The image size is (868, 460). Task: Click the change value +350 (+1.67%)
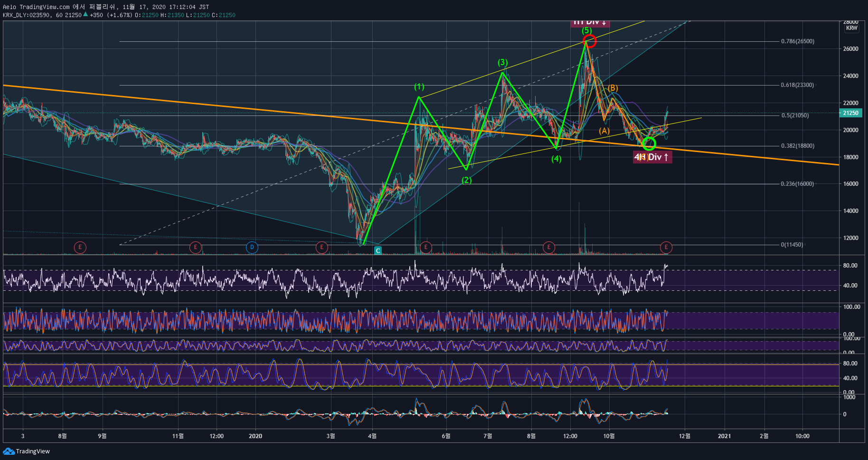[111, 15]
